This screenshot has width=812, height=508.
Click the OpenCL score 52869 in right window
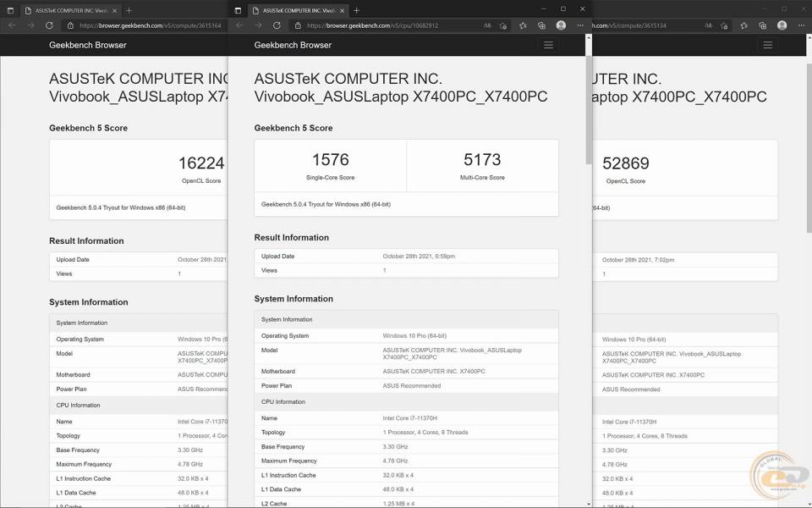pyautogui.click(x=626, y=163)
